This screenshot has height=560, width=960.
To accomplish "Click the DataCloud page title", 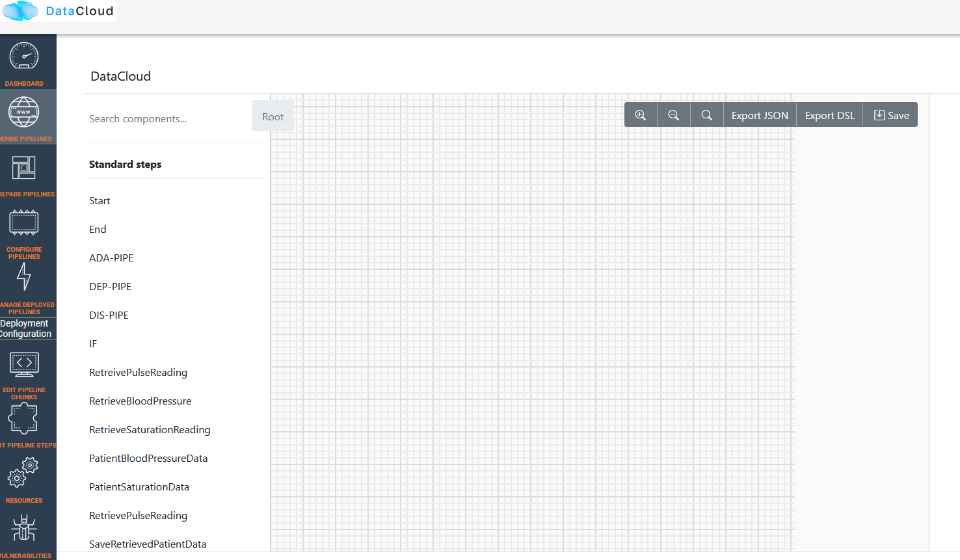I will click(121, 76).
